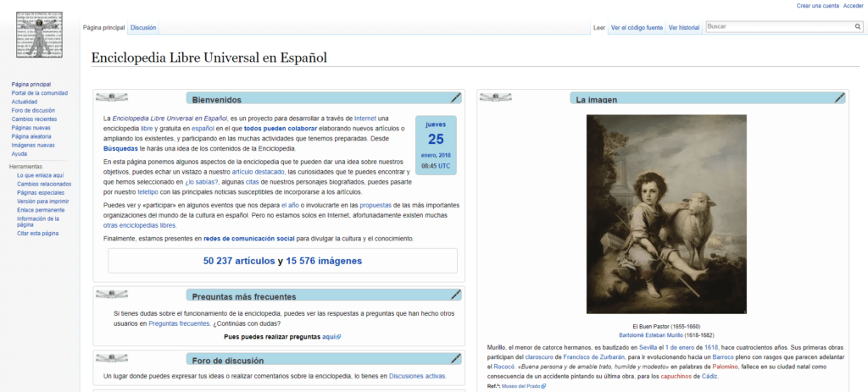868x392 pixels.
Task: Select the Leer tab
Action: (599, 28)
